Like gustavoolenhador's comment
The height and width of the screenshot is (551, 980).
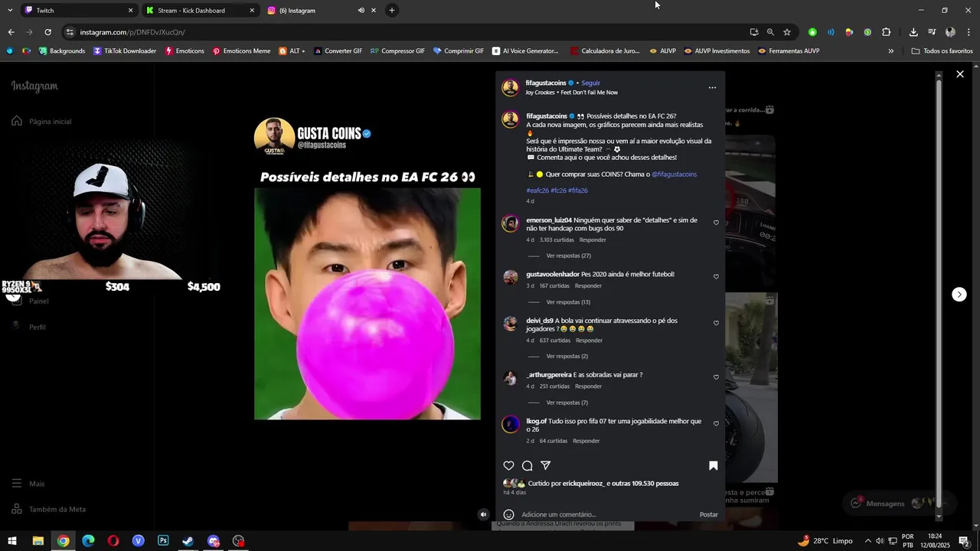pos(716,276)
